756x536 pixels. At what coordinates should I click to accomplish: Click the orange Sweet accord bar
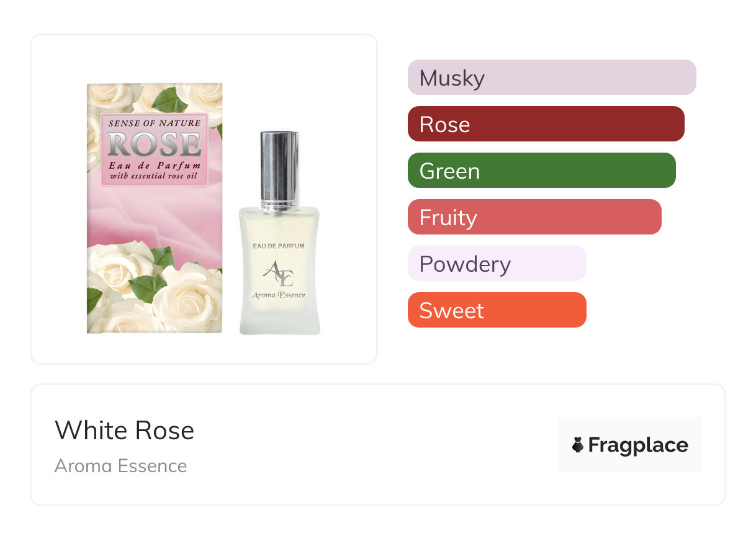click(x=497, y=310)
